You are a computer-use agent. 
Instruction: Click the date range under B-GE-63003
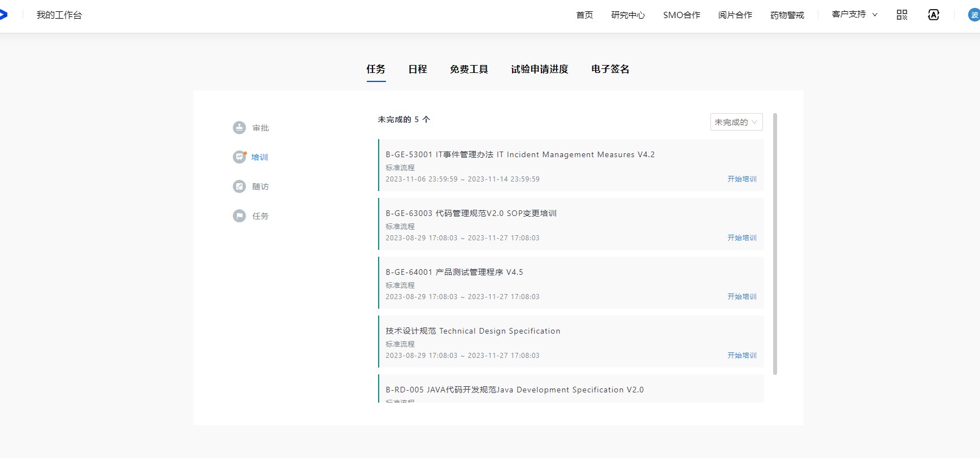pos(462,238)
